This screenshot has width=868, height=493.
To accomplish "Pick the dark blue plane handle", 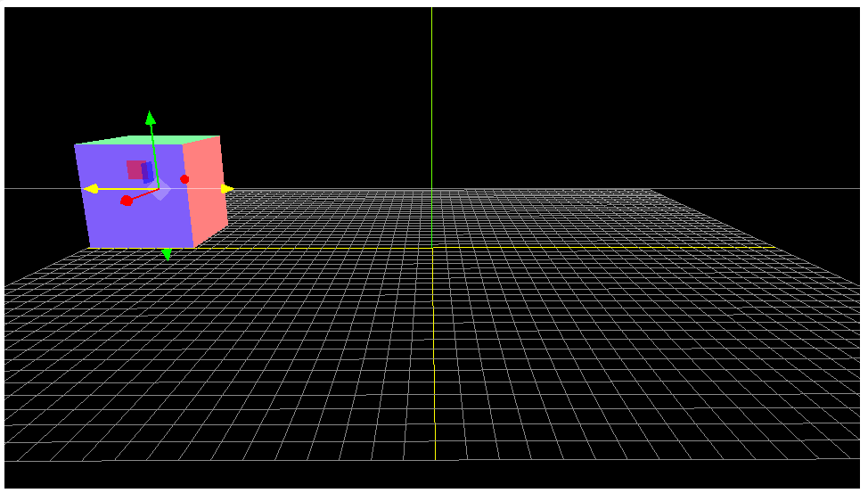I will click(147, 172).
